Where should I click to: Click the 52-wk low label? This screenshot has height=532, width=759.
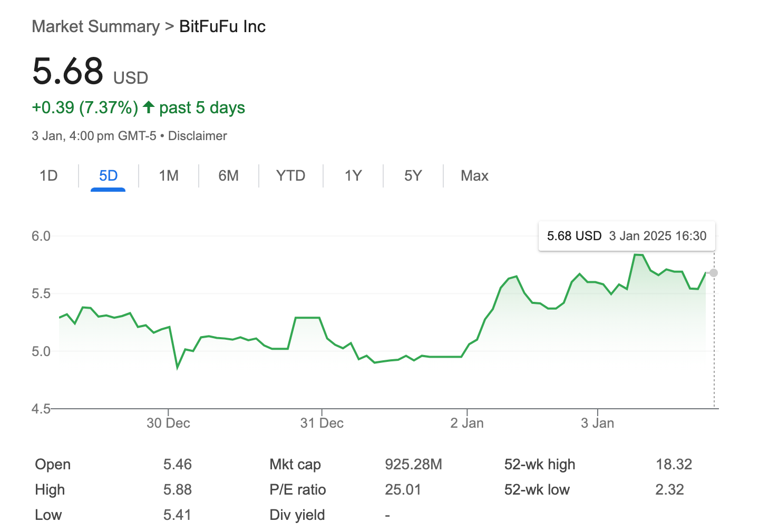[x=537, y=489]
